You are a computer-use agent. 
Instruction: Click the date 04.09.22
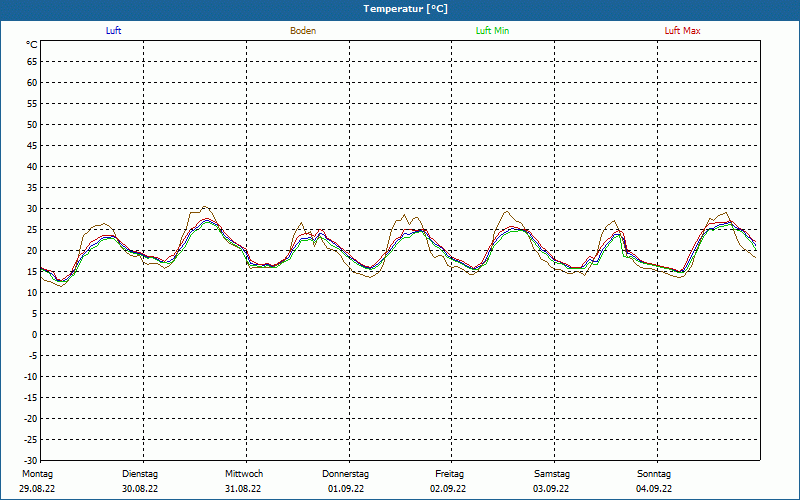click(654, 489)
